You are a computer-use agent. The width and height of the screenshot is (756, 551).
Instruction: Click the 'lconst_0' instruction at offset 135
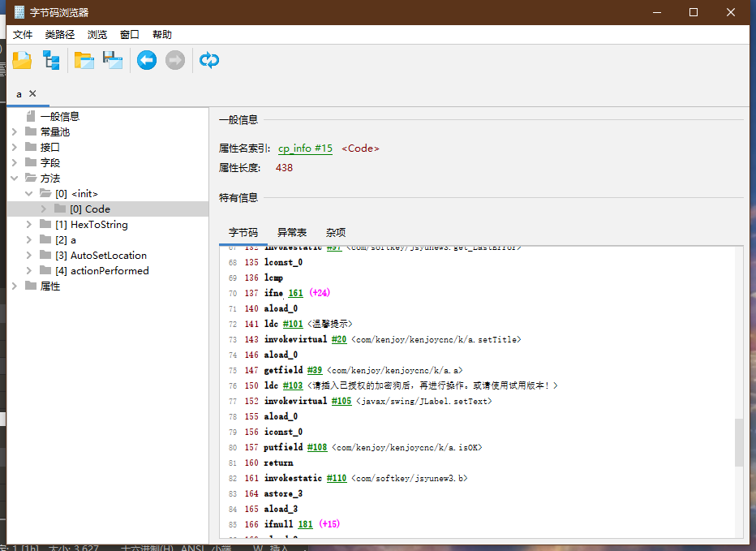coord(283,262)
